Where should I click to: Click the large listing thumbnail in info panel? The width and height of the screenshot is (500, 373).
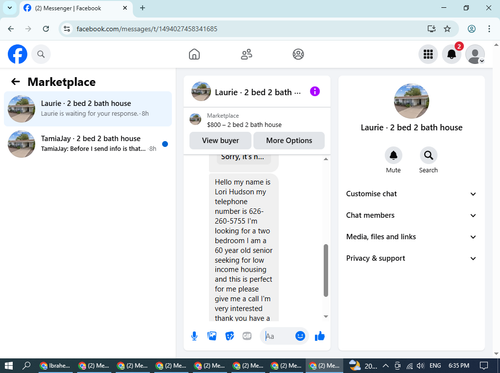411,101
